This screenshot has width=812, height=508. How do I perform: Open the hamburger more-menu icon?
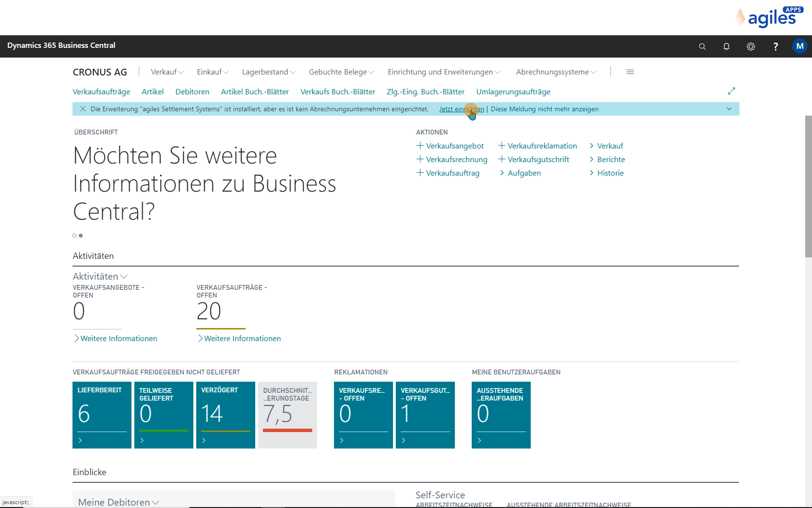(630, 72)
